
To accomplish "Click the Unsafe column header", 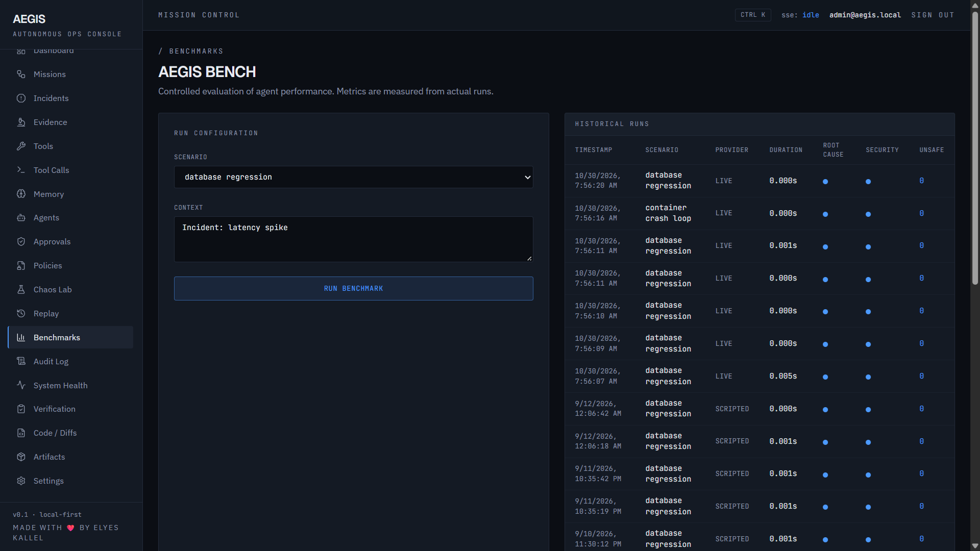I will pyautogui.click(x=932, y=150).
